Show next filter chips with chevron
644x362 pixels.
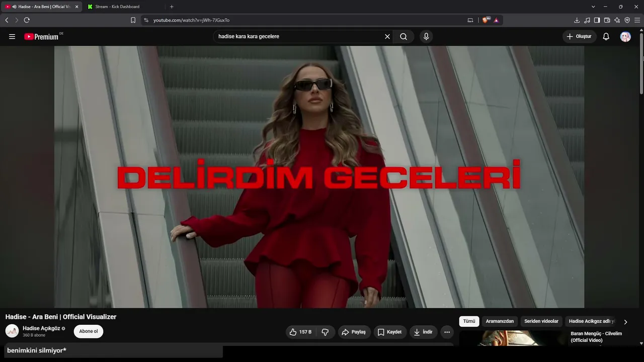(625, 322)
